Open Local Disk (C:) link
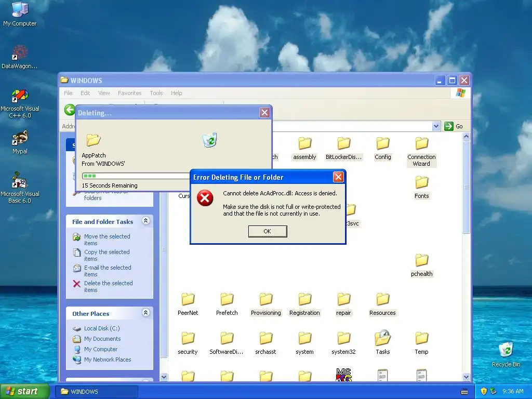This screenshot has height=399, width=532. coord(96,328)
